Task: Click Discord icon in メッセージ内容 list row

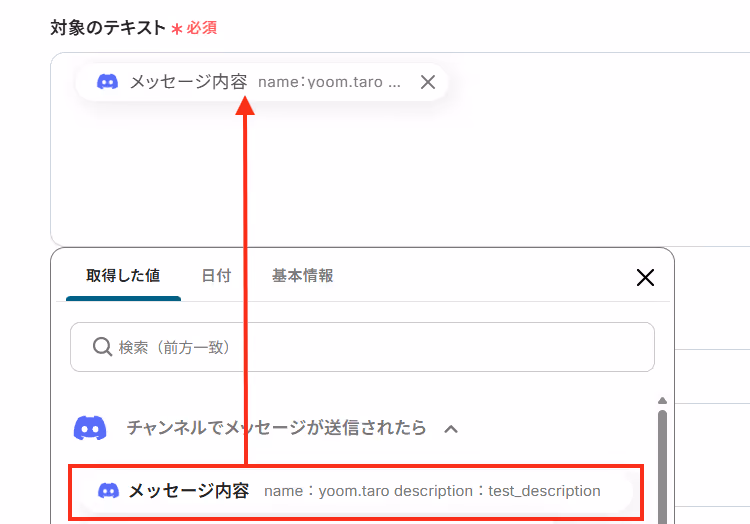Action: point(108,491)
